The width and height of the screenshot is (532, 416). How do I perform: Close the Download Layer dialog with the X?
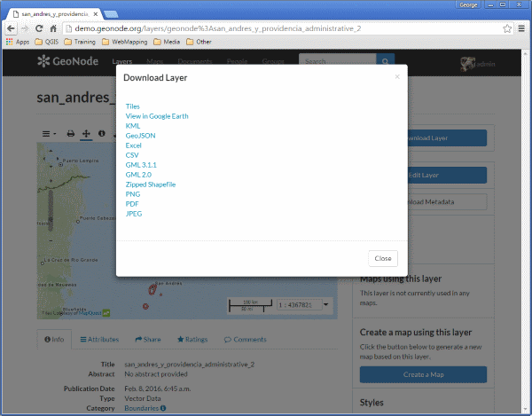point(397,77)
